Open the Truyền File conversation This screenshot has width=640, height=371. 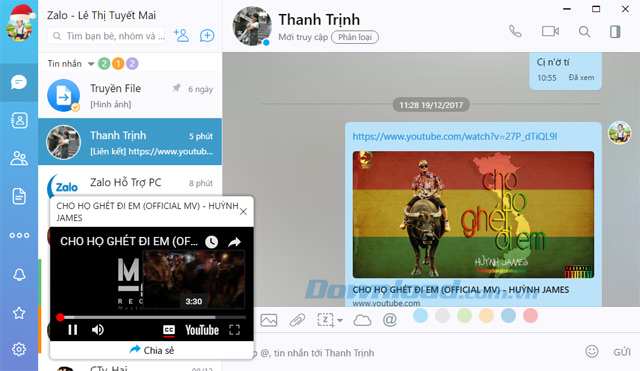click(x=130, y=95)
